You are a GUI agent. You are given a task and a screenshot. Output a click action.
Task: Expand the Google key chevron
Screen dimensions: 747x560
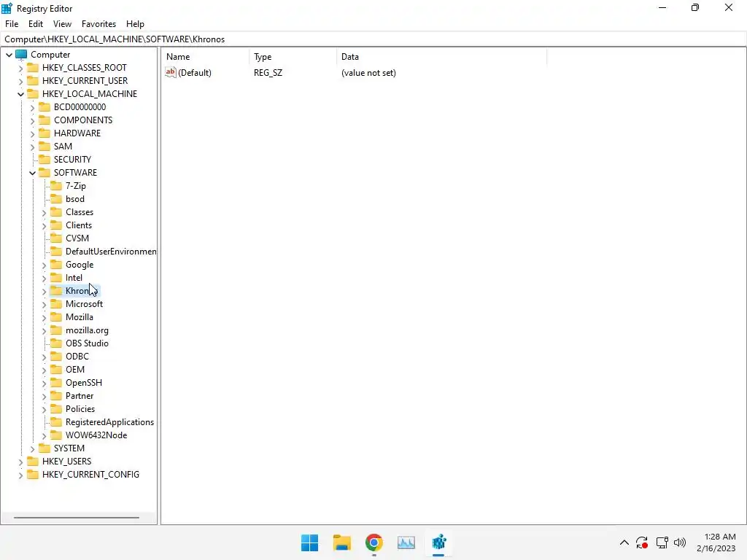[x=44, y=265]
